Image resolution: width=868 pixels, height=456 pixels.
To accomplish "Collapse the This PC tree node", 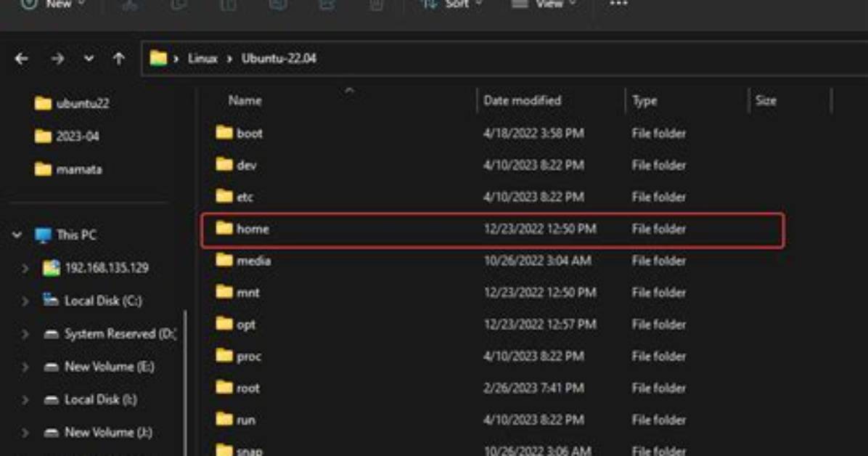I will point(17,235).
